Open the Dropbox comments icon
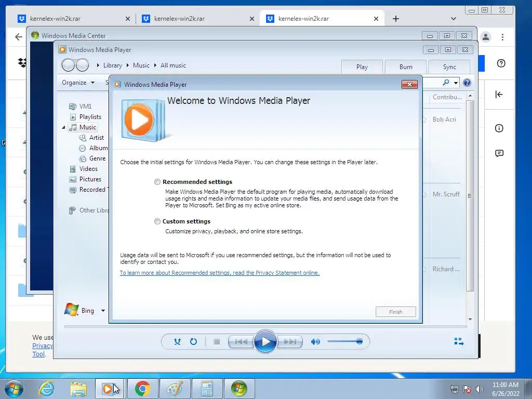Image resolution: width=532 pixels, height=399 pixels. (x=499, y=153)
